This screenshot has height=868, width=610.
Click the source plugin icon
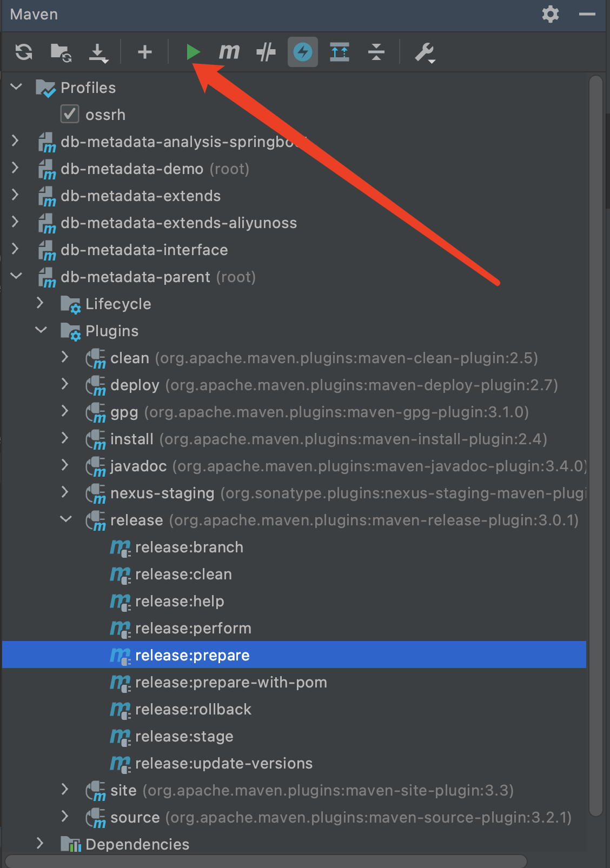click(x=96, y=818)
